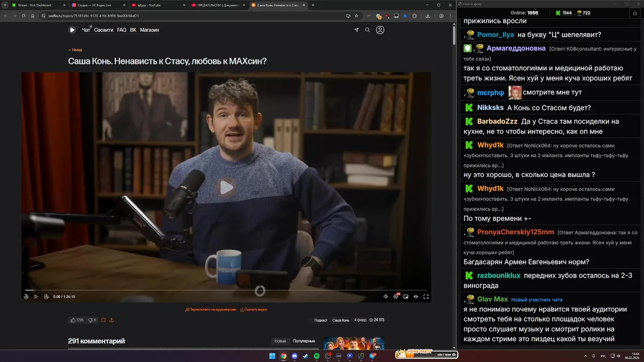Open the FAQ menu item
This screenshot has height=362, width=644.
tap(122, 30)
